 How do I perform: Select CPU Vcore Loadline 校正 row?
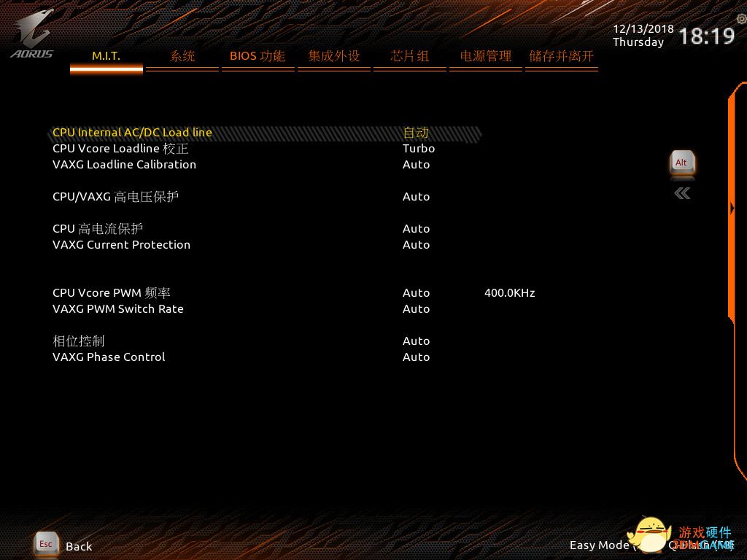(x=120, y=149)
